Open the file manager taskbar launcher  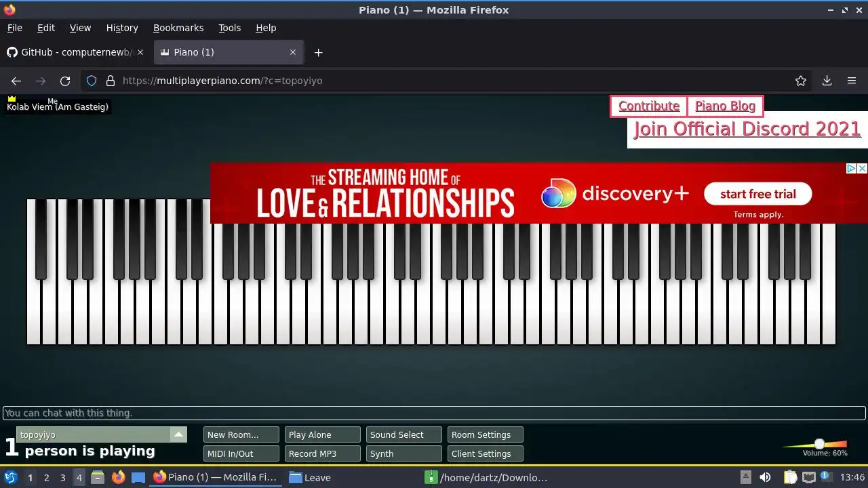click(x=97, y=477)
